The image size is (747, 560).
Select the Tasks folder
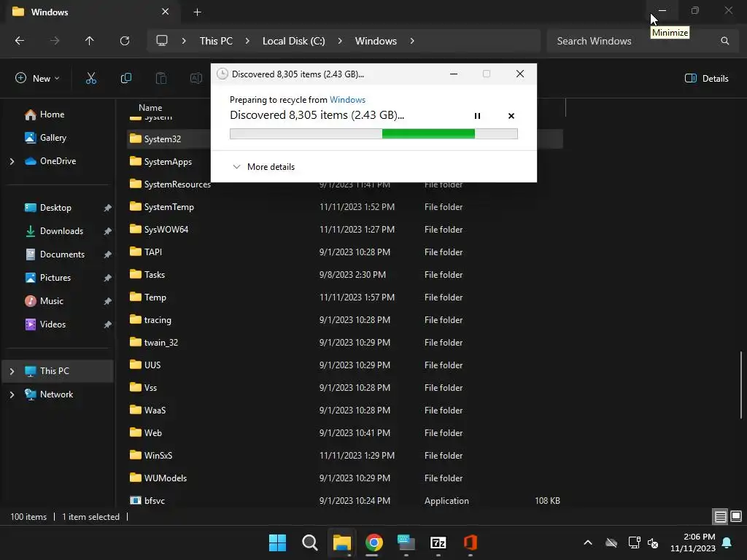tap(345, 275)
